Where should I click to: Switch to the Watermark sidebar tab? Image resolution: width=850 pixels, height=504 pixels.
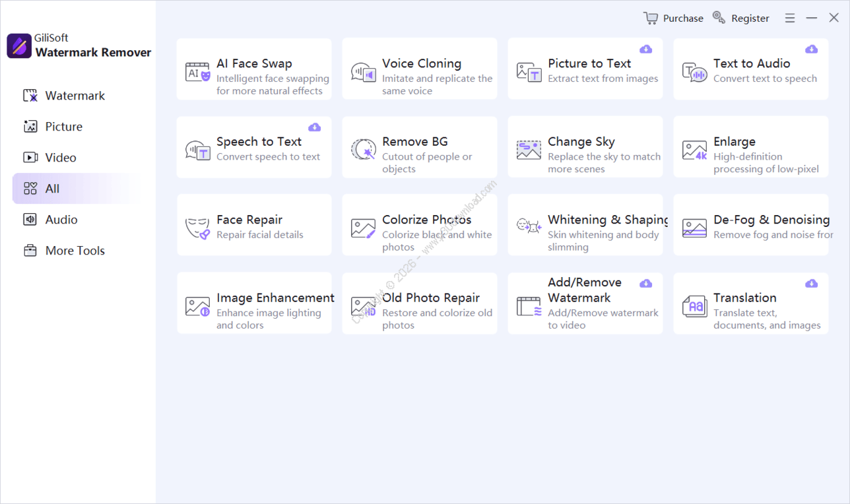pyautogui.click(x=75, y=96)
